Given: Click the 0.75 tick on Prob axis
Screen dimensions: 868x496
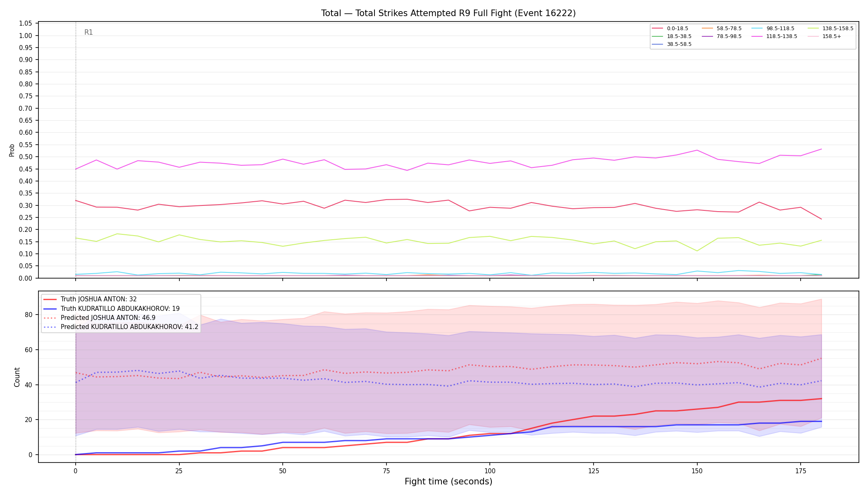Looking at the screenshot, I should [26, 96].
